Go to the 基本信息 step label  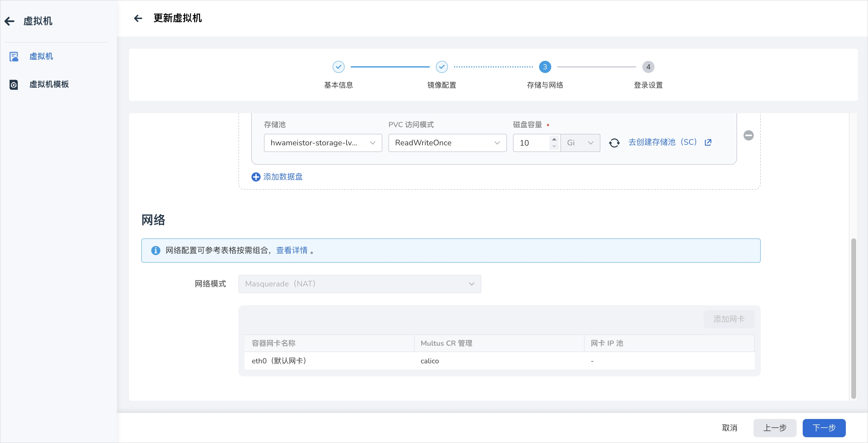[x=338, y=85]
